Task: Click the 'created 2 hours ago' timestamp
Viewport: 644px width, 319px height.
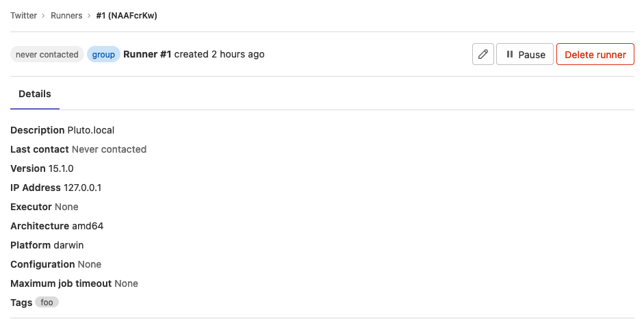Action: pos(219,54)
